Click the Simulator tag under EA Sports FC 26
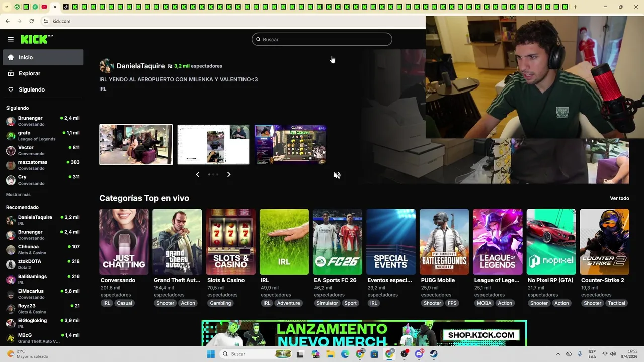 click(x=327, y=303)
